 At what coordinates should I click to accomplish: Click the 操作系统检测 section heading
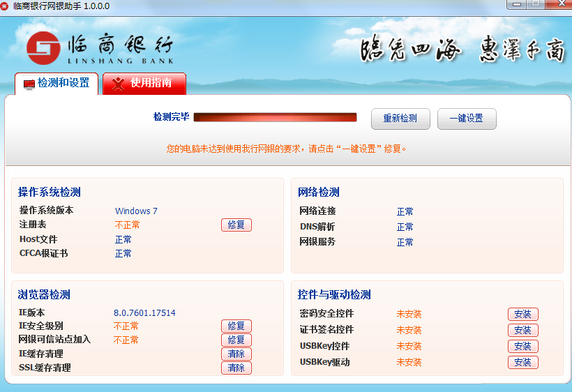click(x=50, y=192)
